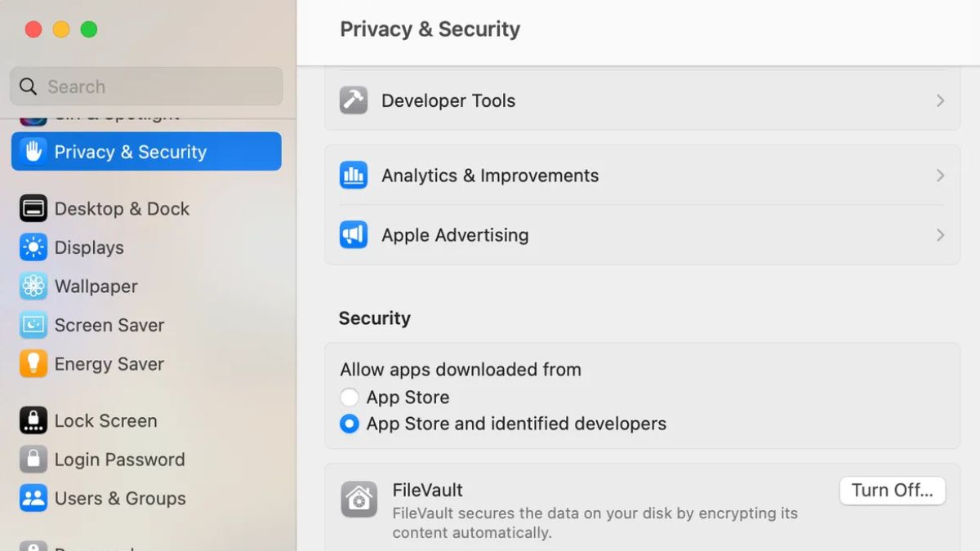Image resolution: width=980 pixels, height=551 pixels.
Task: Open Login Password settings
Action: (118, 459)
